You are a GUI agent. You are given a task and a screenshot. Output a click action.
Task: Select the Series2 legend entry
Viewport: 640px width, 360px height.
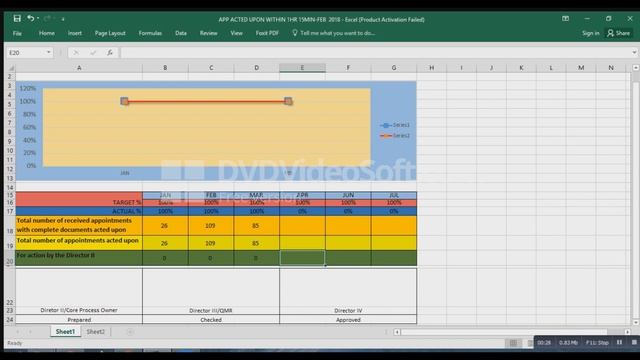point(395,136)
